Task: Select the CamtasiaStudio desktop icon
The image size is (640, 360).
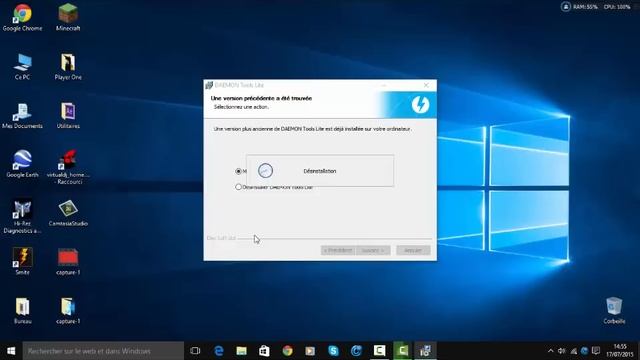Action: coord(68,213)
